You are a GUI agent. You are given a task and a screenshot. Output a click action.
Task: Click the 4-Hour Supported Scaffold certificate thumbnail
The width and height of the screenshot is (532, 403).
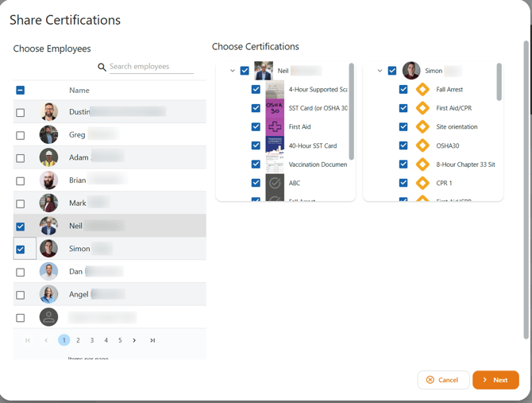[275, 89]
